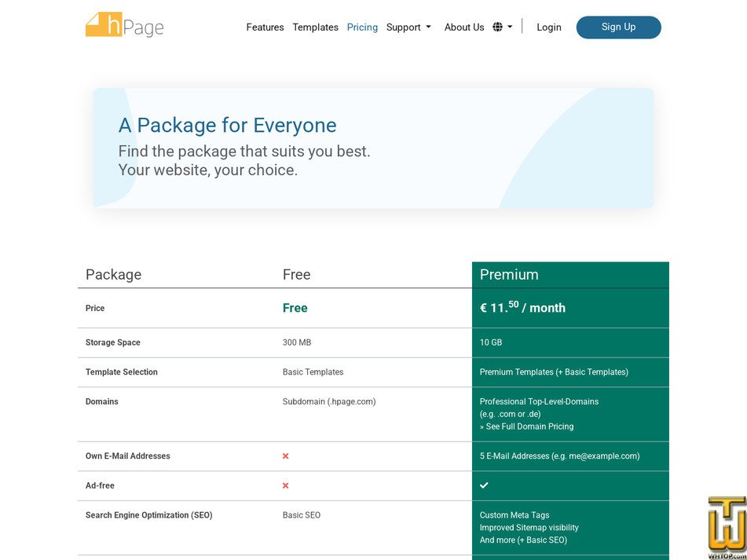This screenshot has width=747, height=560.
Task: Click the Package column header
Action: [x=113, y=275]
